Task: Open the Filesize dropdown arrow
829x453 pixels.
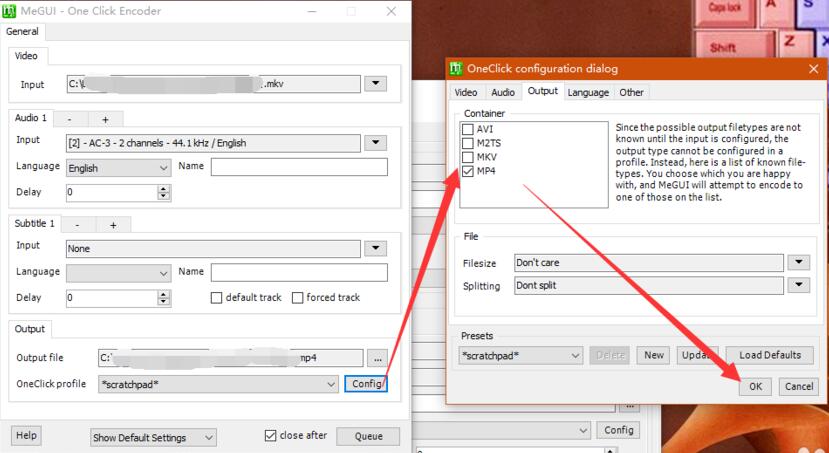Action: (x=798, y=262)
